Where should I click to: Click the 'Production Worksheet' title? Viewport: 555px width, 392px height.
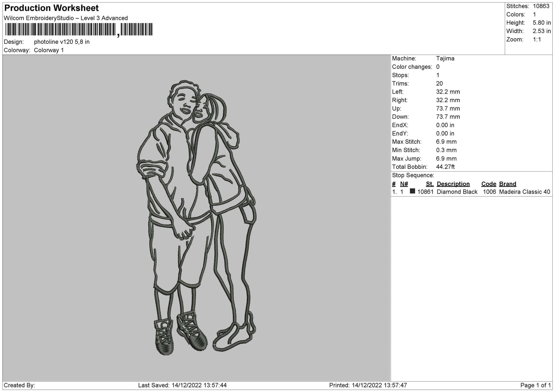[x=51, y=8]
